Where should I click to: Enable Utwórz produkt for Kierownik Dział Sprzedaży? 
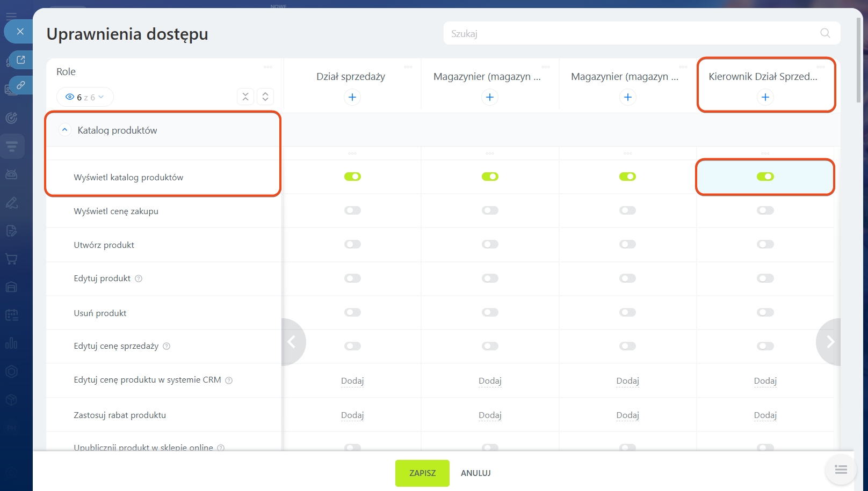765,245
